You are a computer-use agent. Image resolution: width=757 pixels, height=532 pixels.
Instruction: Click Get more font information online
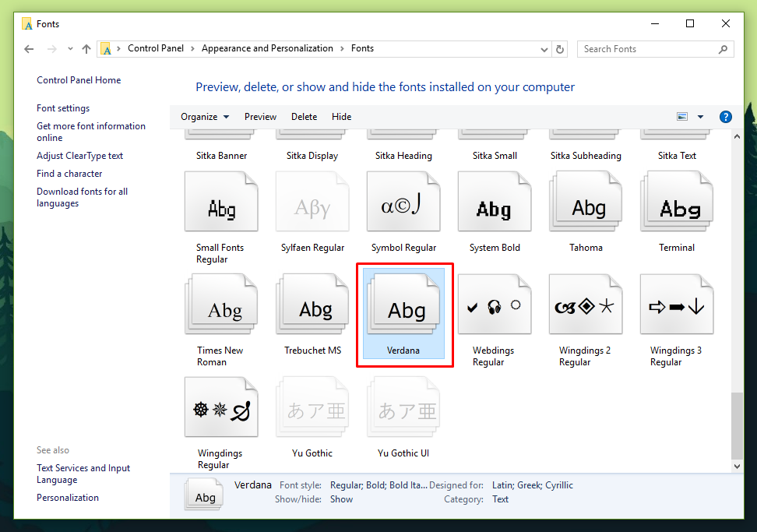point(91,132)
